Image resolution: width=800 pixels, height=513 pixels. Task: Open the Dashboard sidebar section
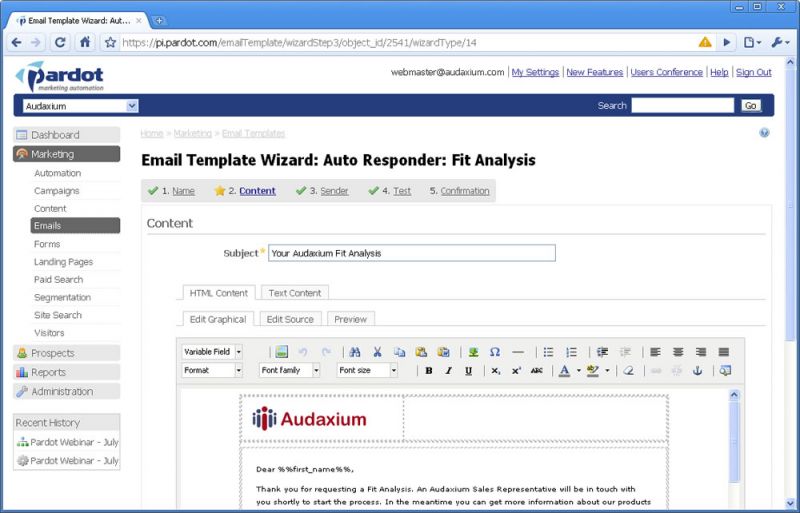(x=67, y=135)
